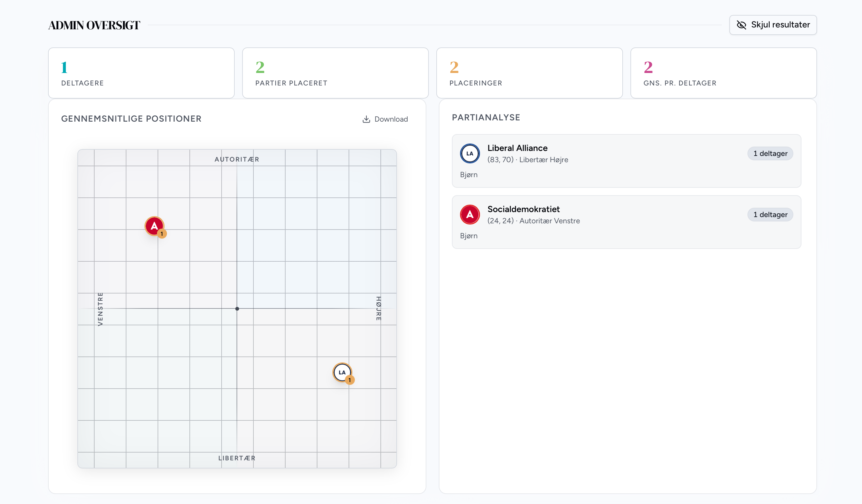Click the Liberal Alliance marker on the compass
The image size is (862, 504).
(x=342, y=372)
